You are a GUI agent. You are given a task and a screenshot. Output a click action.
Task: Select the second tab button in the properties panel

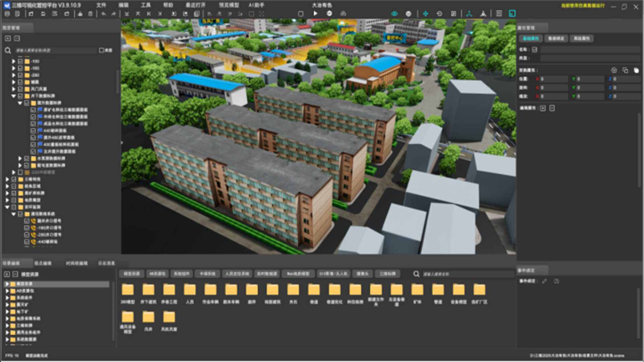[x=556, y=38]
